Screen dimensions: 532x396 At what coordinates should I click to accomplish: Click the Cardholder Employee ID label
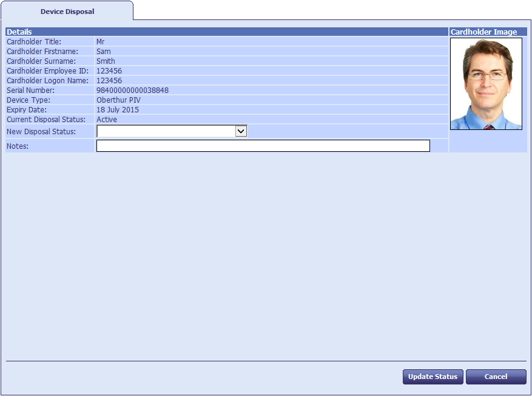tap(47, 71)
